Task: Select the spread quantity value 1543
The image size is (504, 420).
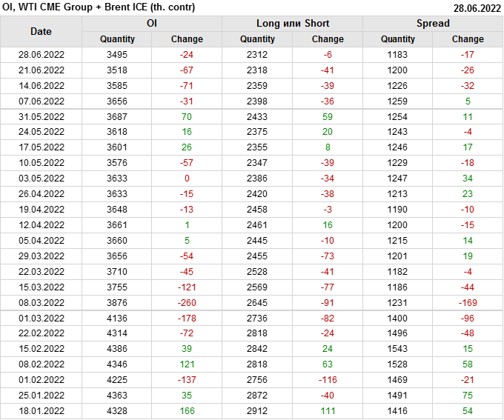Action: [398, 348]
